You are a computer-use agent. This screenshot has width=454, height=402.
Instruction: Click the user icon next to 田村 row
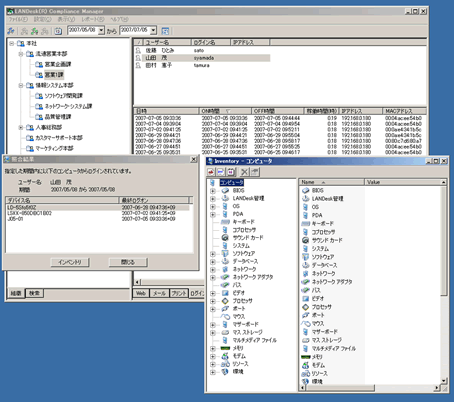(138, 65)
